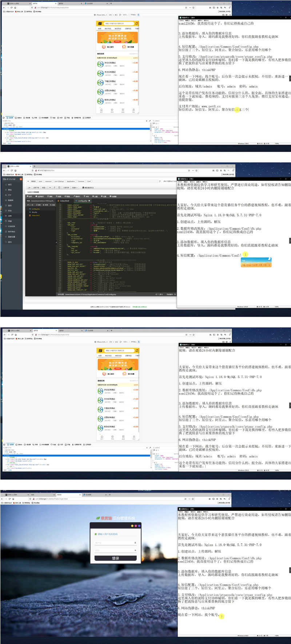Screen dimensions: 291x644
Task: Click 退出 logout in the panel sidebar
Action: [x=10, y=242]
